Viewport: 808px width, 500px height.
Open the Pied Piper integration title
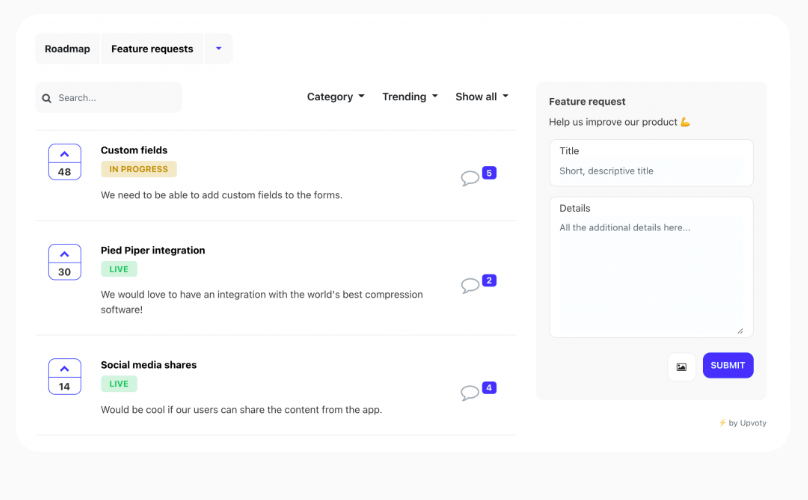pos(153,251)
